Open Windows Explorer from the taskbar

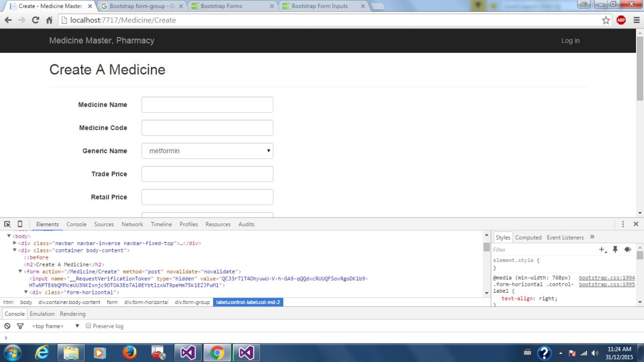coord(71,352)
